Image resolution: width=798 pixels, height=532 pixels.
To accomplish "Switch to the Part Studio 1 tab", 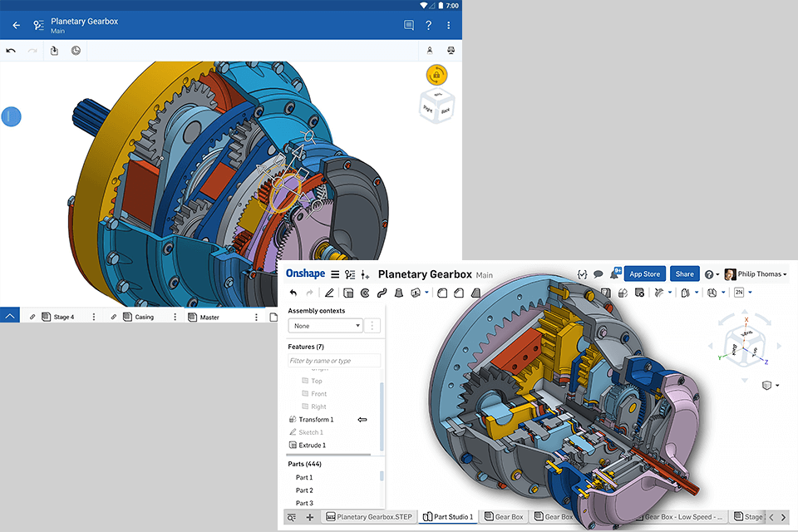I will coord(447,516).
